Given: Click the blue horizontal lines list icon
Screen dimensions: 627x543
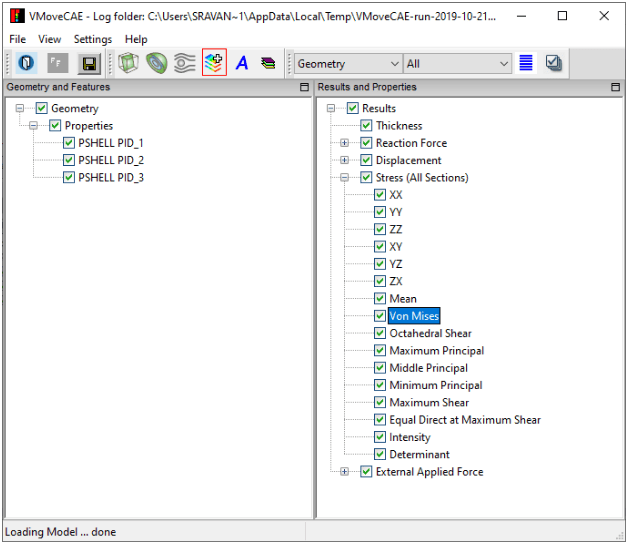Looking at the screenshot, I should pos(525,63).
